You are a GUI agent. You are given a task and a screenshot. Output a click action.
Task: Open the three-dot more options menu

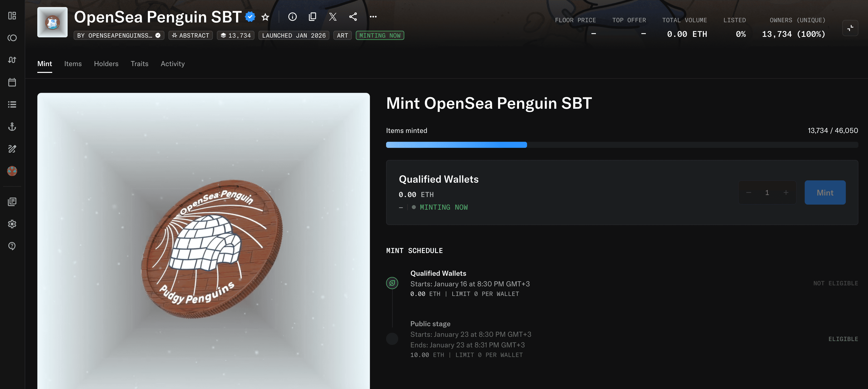(373, 17)
